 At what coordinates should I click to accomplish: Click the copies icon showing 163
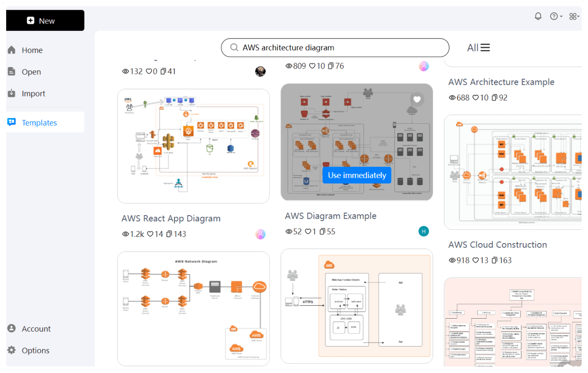(x=494, y=260)
